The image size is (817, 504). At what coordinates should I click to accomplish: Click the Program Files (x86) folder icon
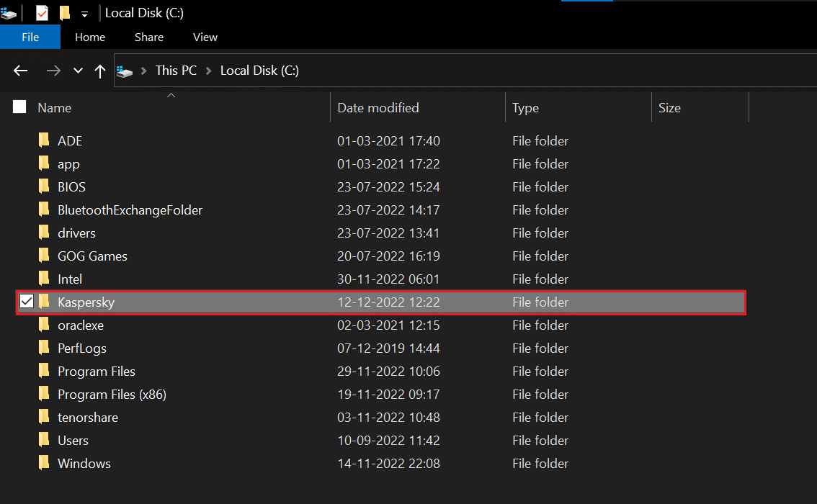[44, 394]
